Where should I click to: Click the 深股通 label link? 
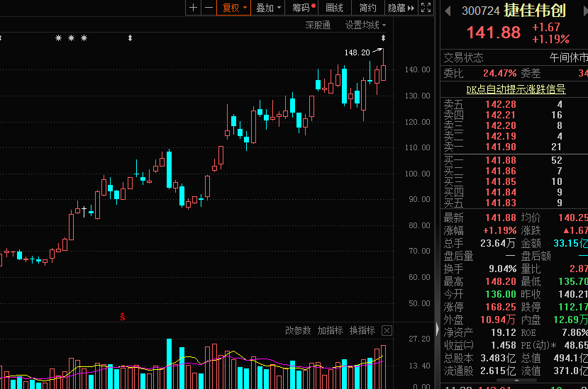point(318,26)
